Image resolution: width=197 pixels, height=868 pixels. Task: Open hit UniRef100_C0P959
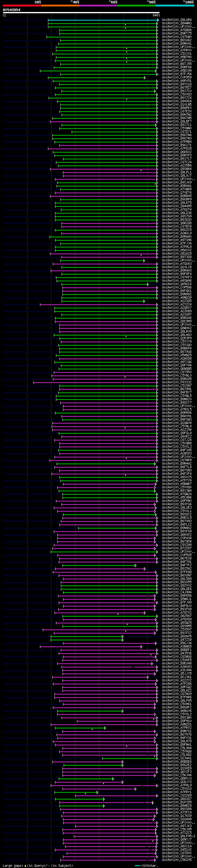176,78
